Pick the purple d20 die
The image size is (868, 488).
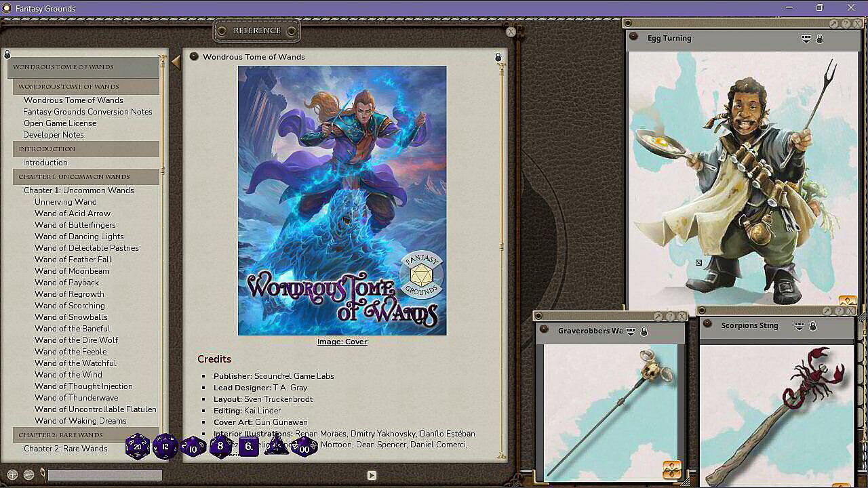point(138,447)
